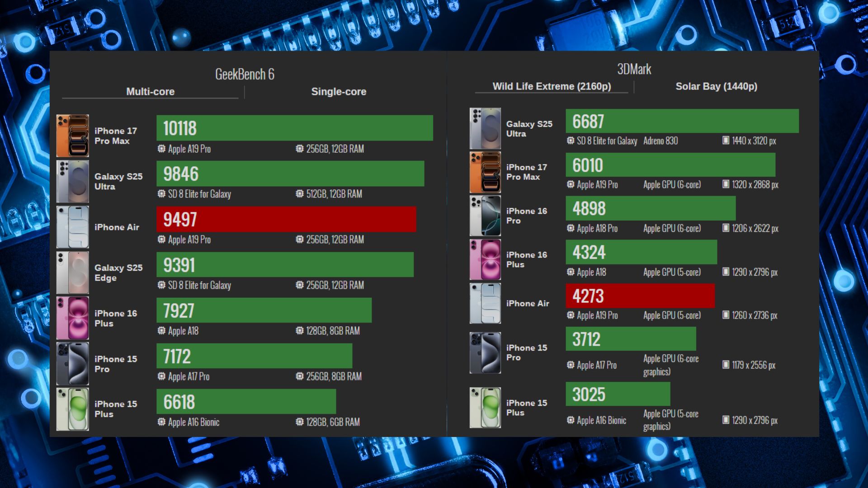Viewport: 868px width, 488px height.
Task: Open iPhone 17 Pro Max thumbnail in 3DMark list
Action: coord(485,172)
